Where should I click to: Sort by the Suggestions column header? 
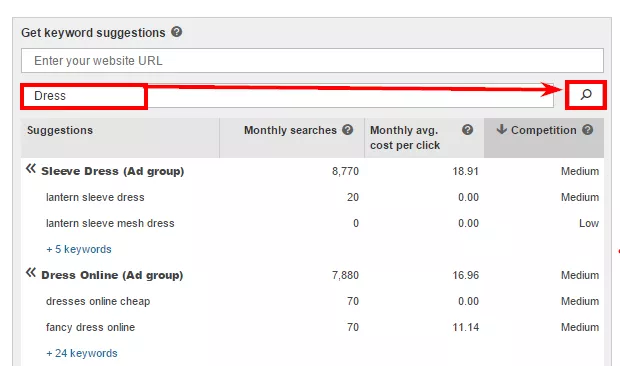(x=120, y=138)
